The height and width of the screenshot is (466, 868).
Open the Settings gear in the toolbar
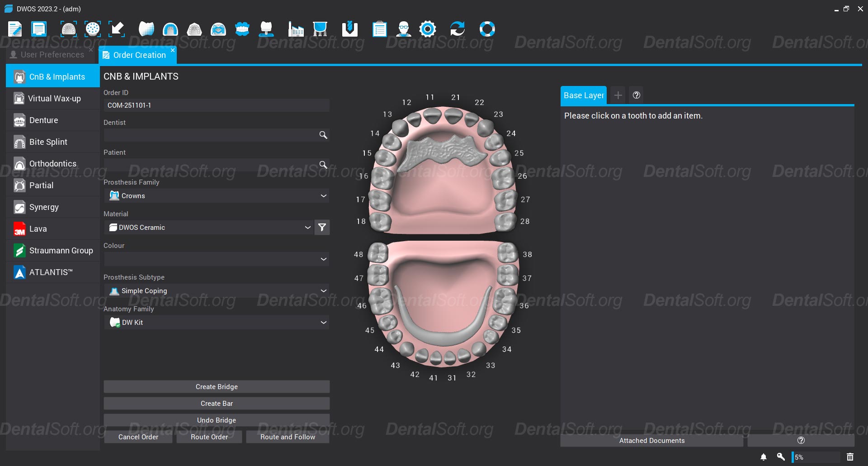(x=428, y=29)
